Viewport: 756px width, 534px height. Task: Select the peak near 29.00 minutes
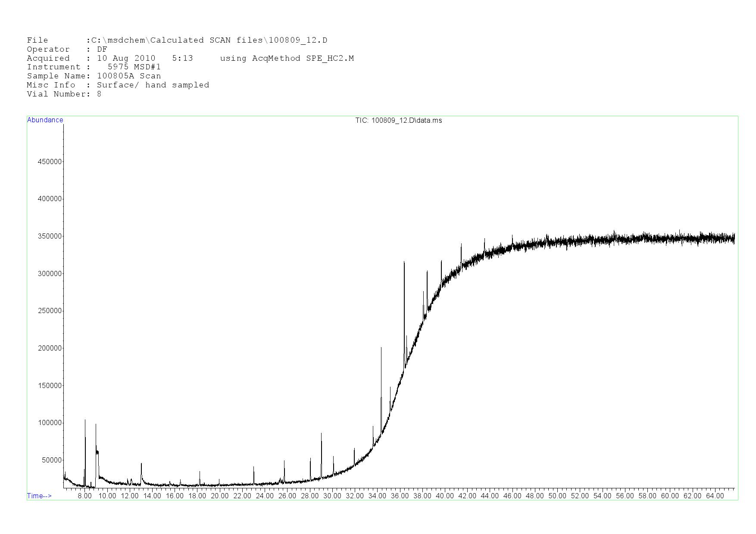[321, 435]
